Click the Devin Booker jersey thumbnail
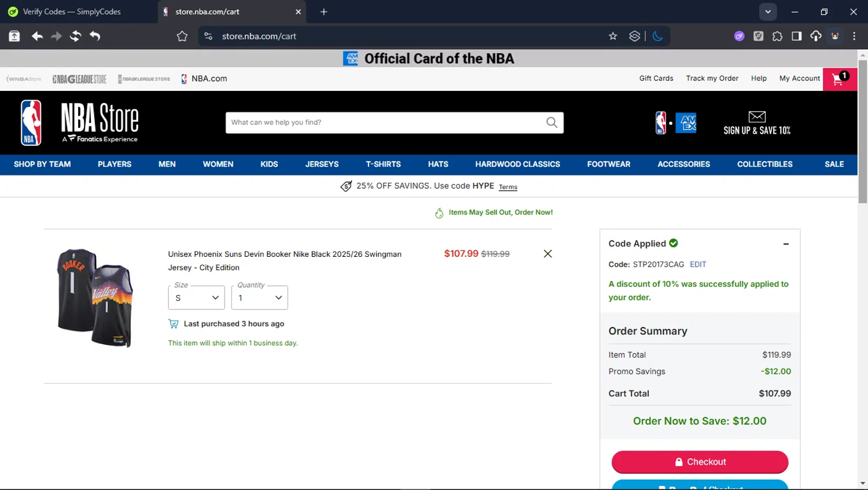The width and height of the screenshot is (868, 490). (95, 298)
